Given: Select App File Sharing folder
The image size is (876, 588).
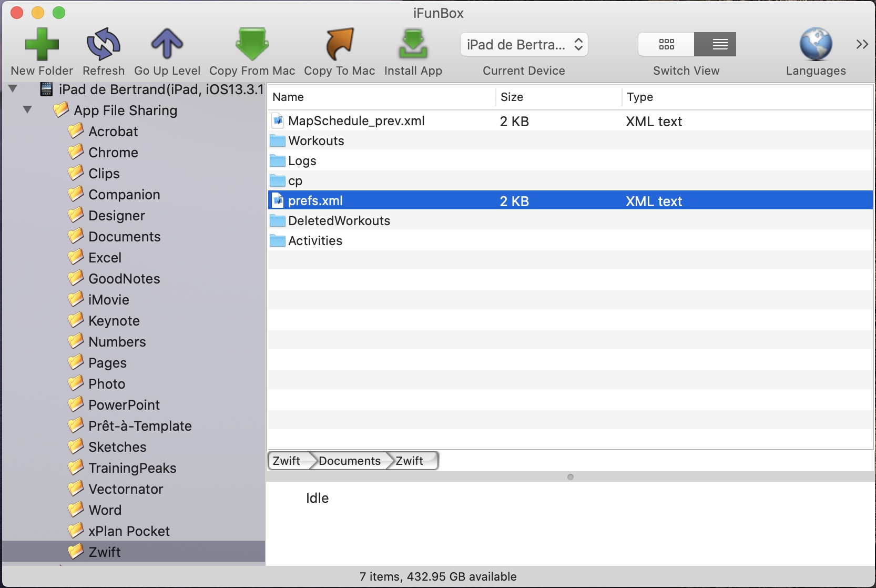Looking at the screenshot, I should [115, 110].
